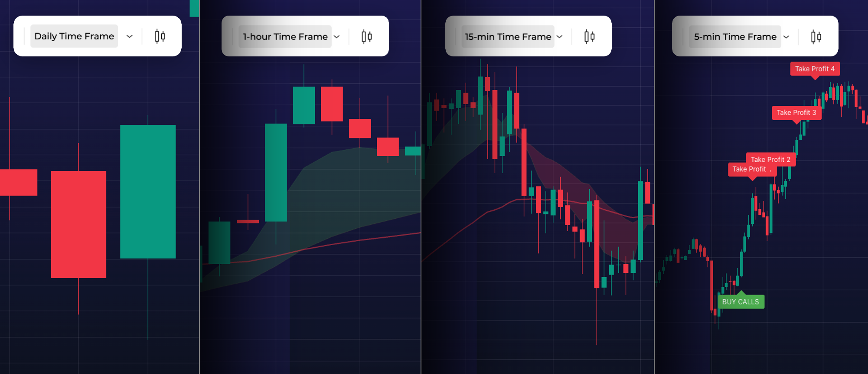Viewport: 868px width, 374px height.
Task: Click the candlestick icon beside 1-hour Time Frame
Action: [367, 37]
